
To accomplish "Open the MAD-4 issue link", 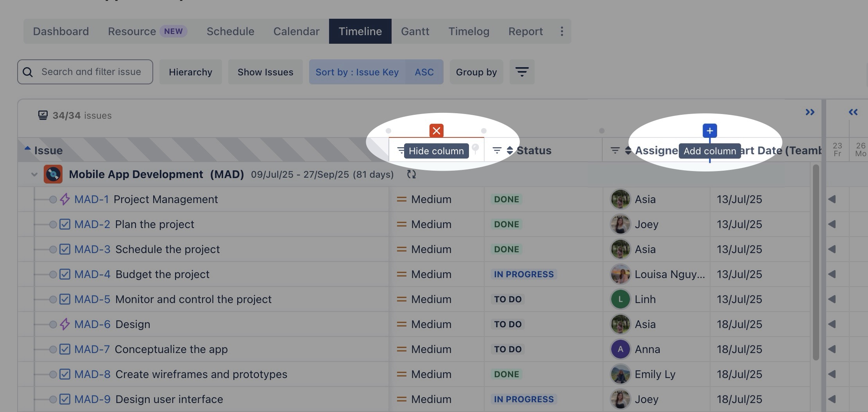I will [92, 274].
